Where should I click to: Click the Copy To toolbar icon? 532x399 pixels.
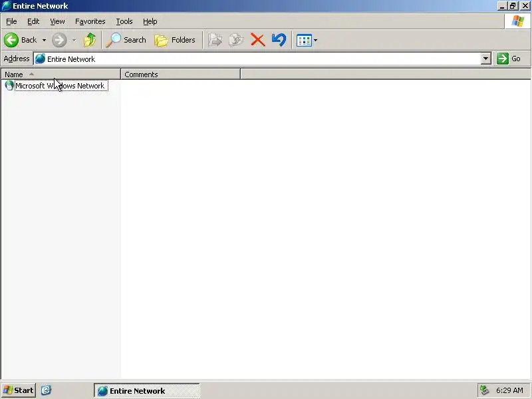click(236, 40)
